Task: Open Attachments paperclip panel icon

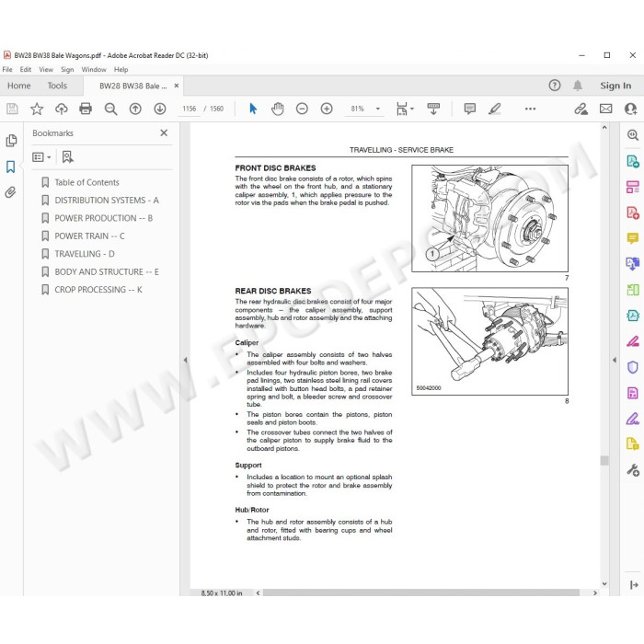Action: (x=11, y=192)
